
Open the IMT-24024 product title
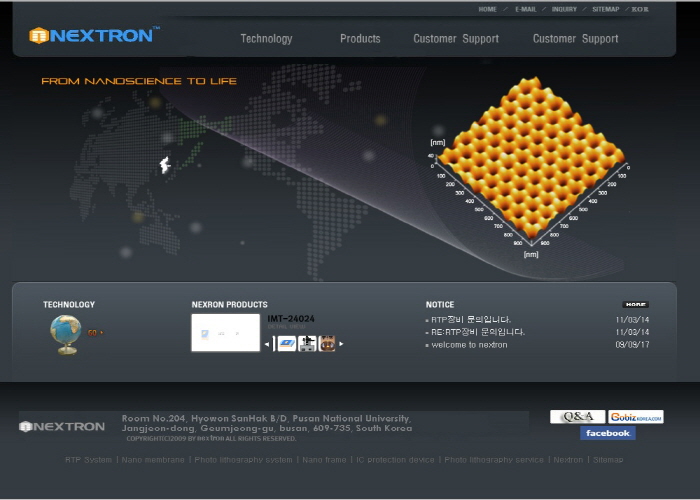[291, 319]
